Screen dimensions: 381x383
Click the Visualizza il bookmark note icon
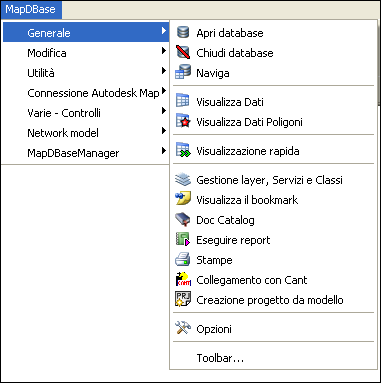point(183,199)
